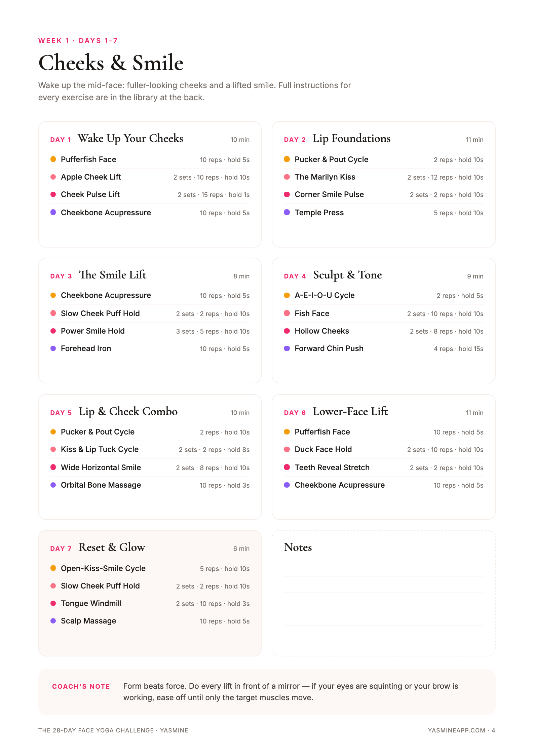Click the pink dot beside Fish Face
This screenshot has width=534, height=756.
click(x=287, y=313)
